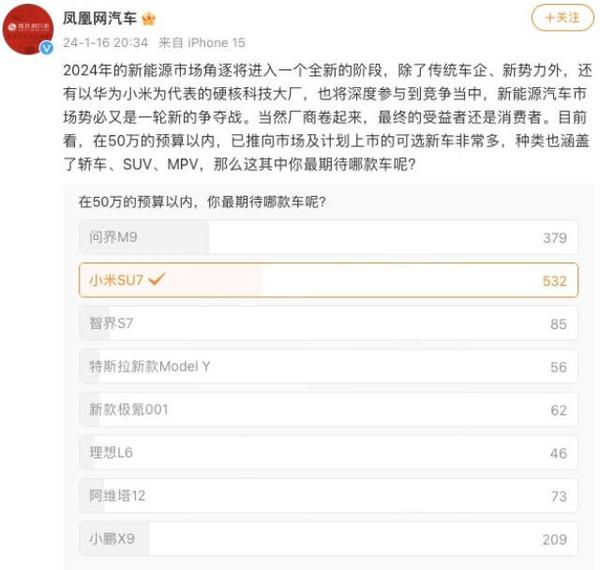The image size is (600, 570).
Task: Open the 凤凰网汽车 account name link
Action: click(100, 18)
